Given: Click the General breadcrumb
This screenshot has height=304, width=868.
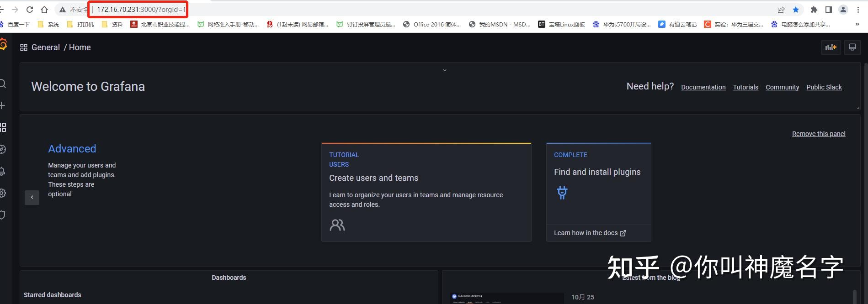Looking at the screenshot, I should pyautogui.click(x=46, y=47).
